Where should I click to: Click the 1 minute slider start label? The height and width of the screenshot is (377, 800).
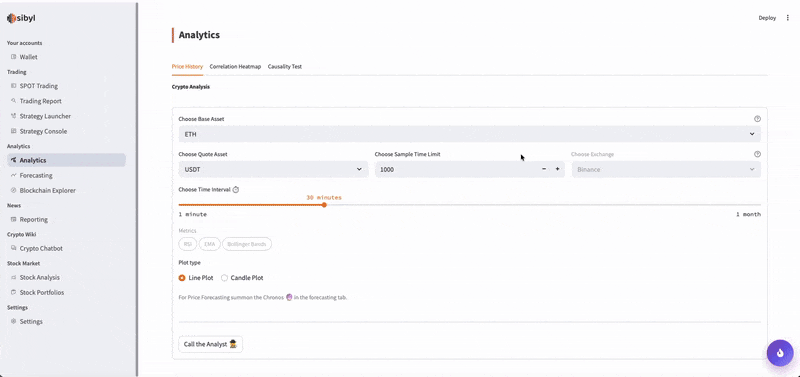(x=193, y=215)
